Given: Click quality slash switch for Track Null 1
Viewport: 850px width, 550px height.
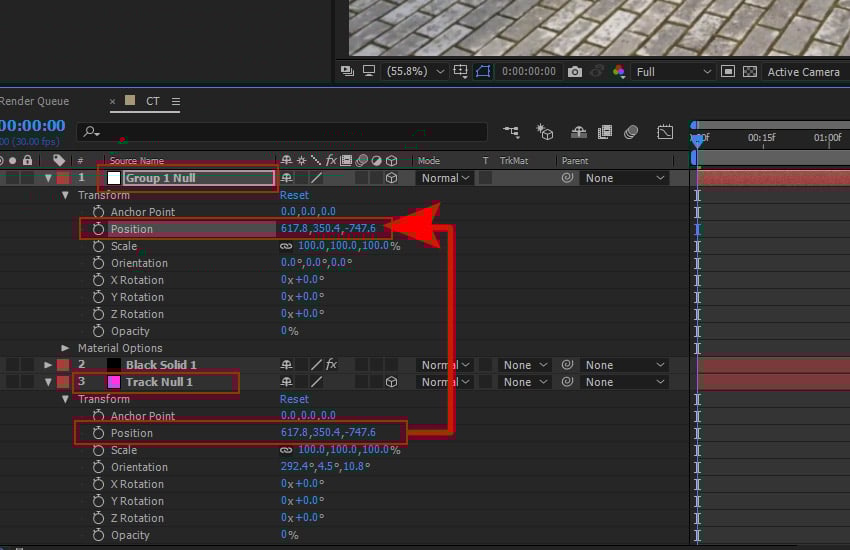Looking at the screenshot, I should click(x=317, y=382).
